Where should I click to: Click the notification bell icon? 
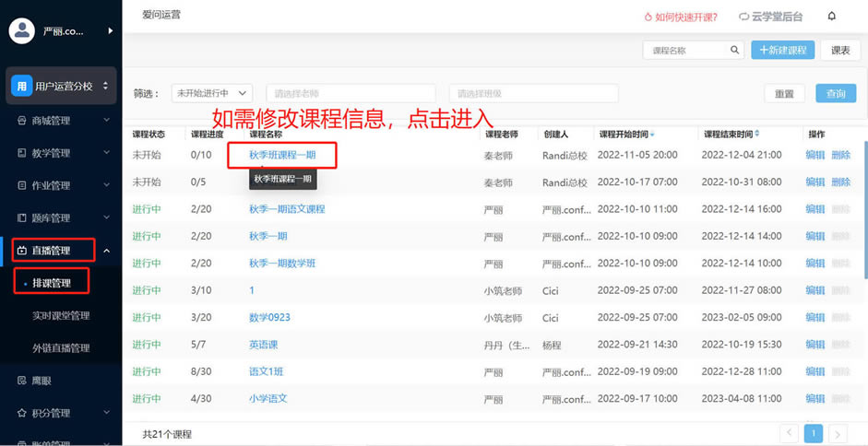pyautogui.click(x=832, y=17)
